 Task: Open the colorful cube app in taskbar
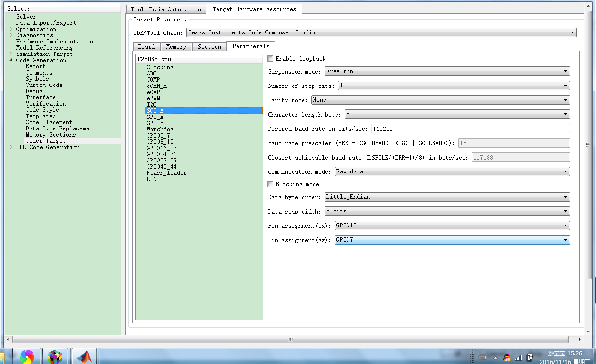[x=55, y=356]
